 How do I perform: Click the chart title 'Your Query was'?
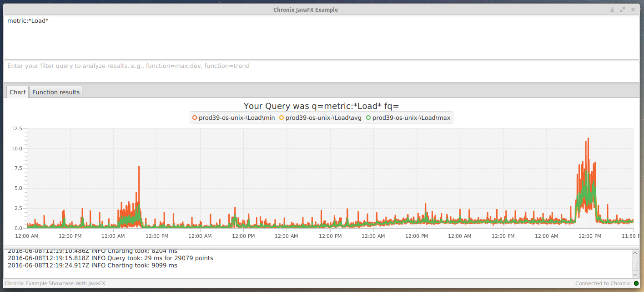[322, 106]
